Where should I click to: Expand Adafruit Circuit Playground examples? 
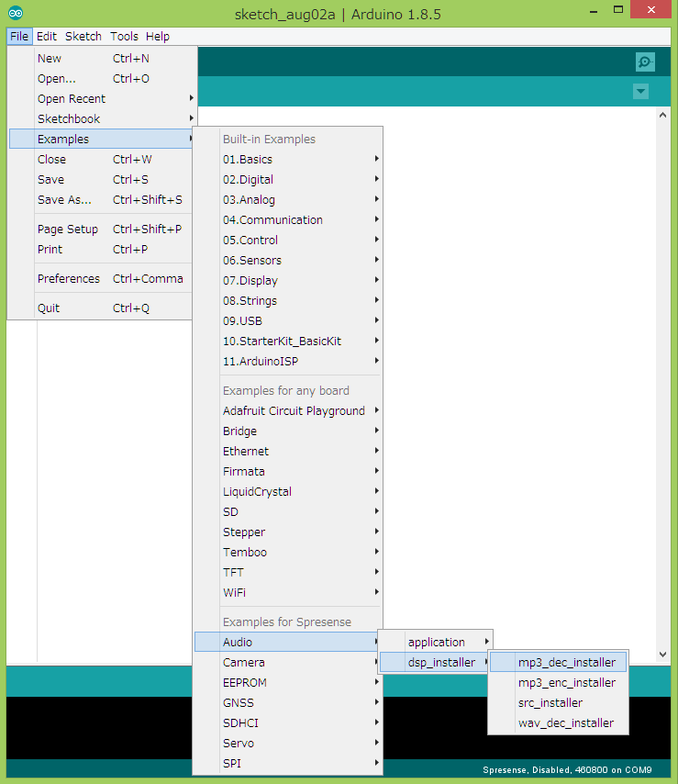point(294,410)
